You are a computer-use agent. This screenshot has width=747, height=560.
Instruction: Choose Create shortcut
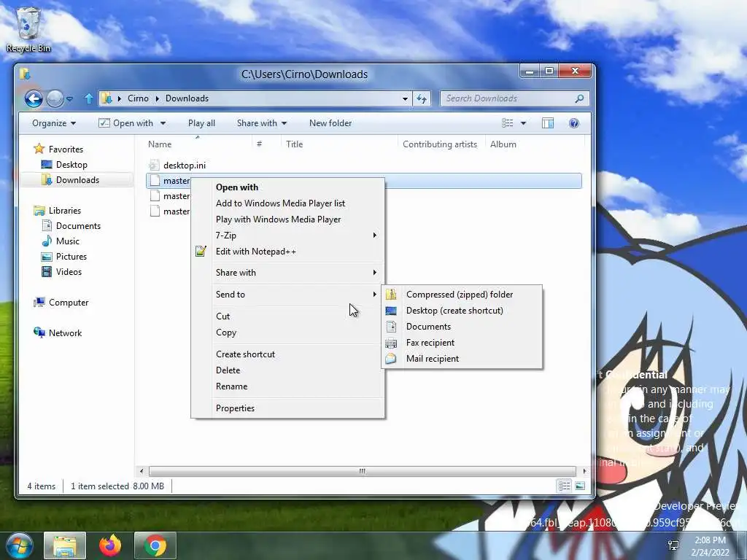(245, 354)
